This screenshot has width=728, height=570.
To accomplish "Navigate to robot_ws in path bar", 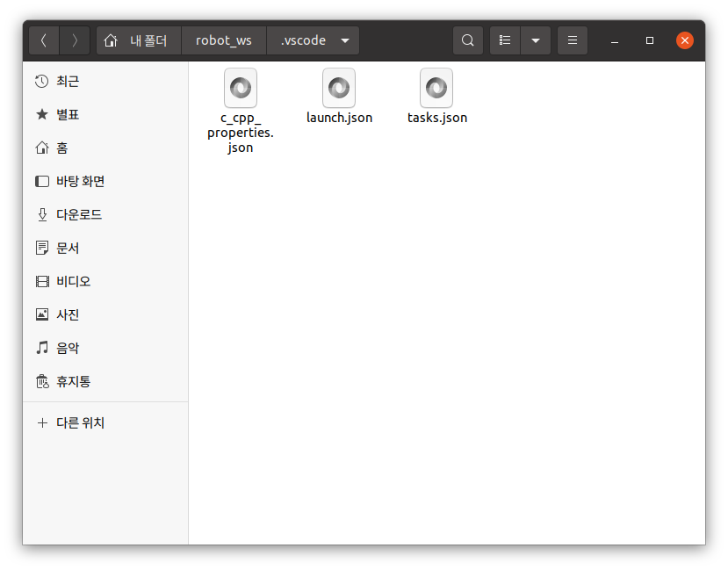I will click(224, 41).
